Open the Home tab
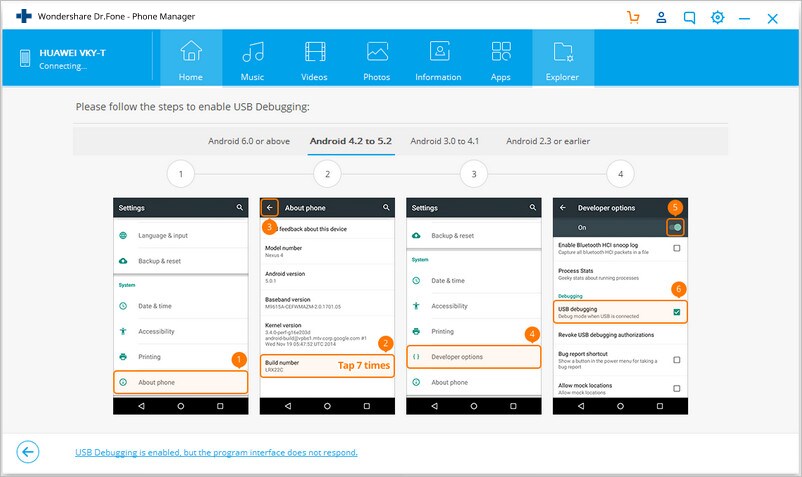 (191, 58)
